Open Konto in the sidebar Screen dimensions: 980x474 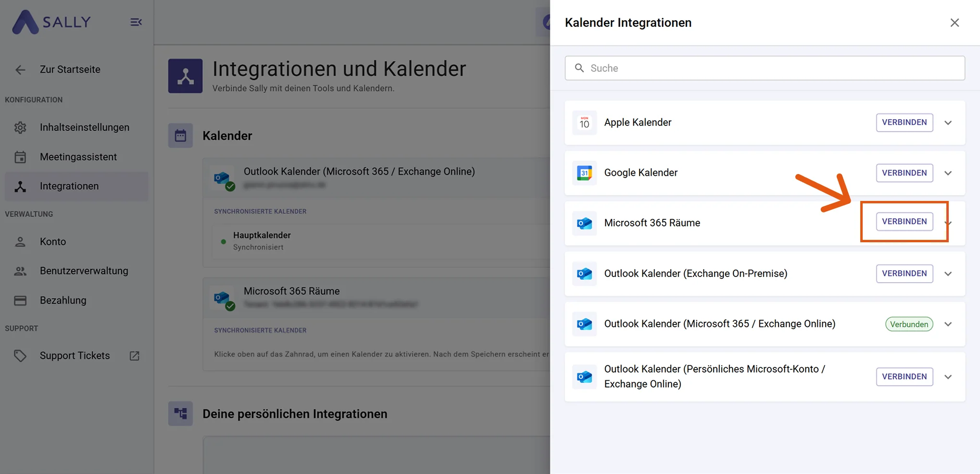[x=76, y=241]
